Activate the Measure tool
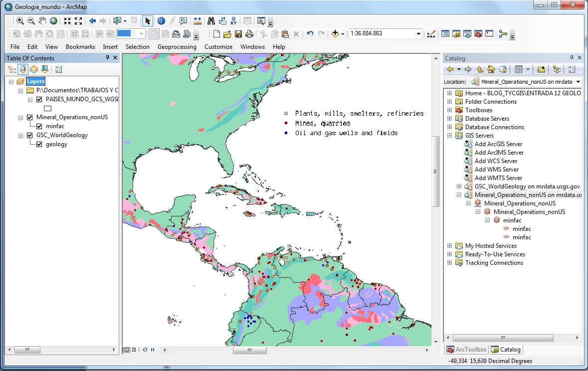The image size is (588, 371). (x=197, y=21)
